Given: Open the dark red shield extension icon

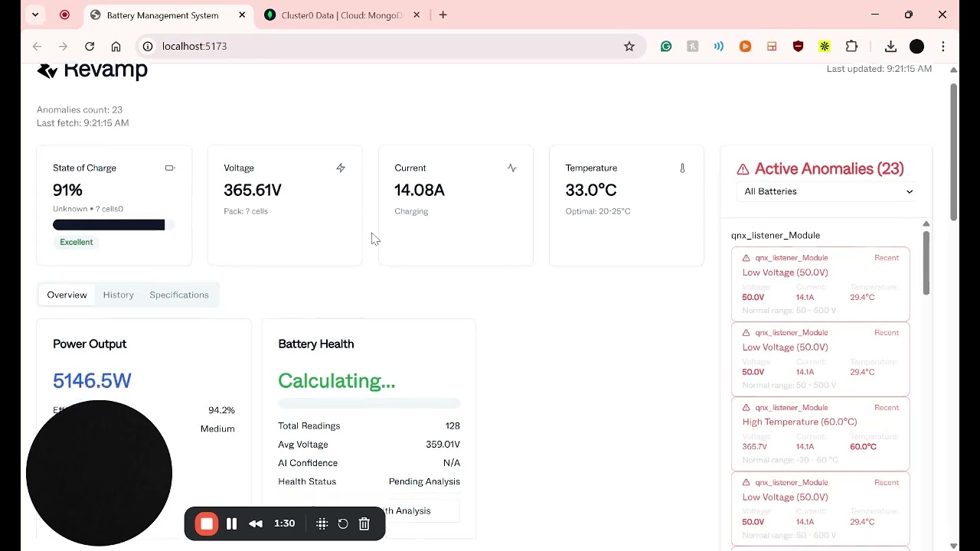Looking at the screenshot, I should (798, 47).
